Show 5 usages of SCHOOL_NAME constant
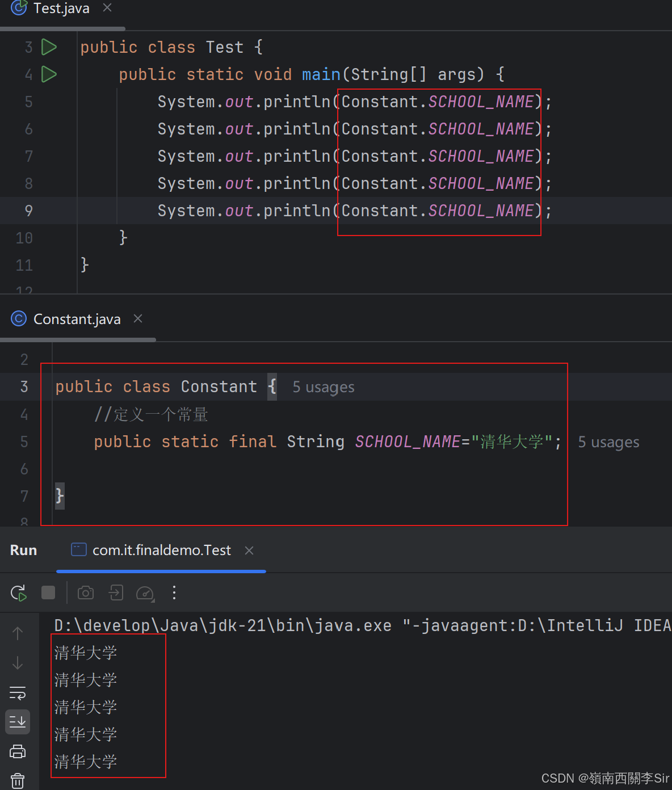 click(x=608, y=442)
